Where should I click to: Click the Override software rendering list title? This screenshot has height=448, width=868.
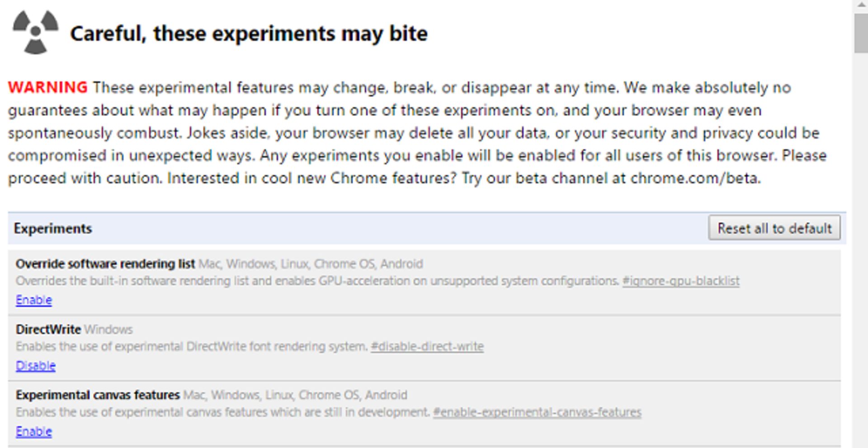105,264
